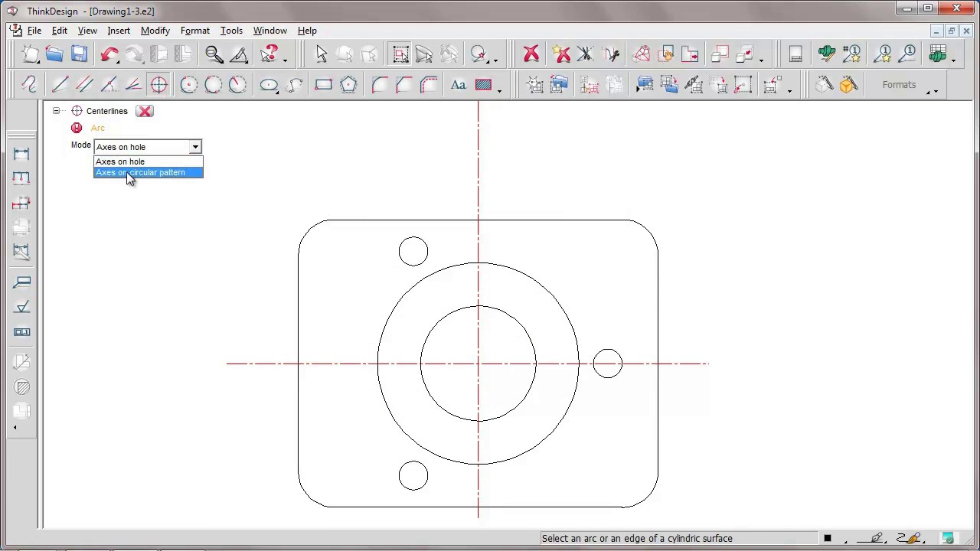Open the Modify menu

point(155,31)
